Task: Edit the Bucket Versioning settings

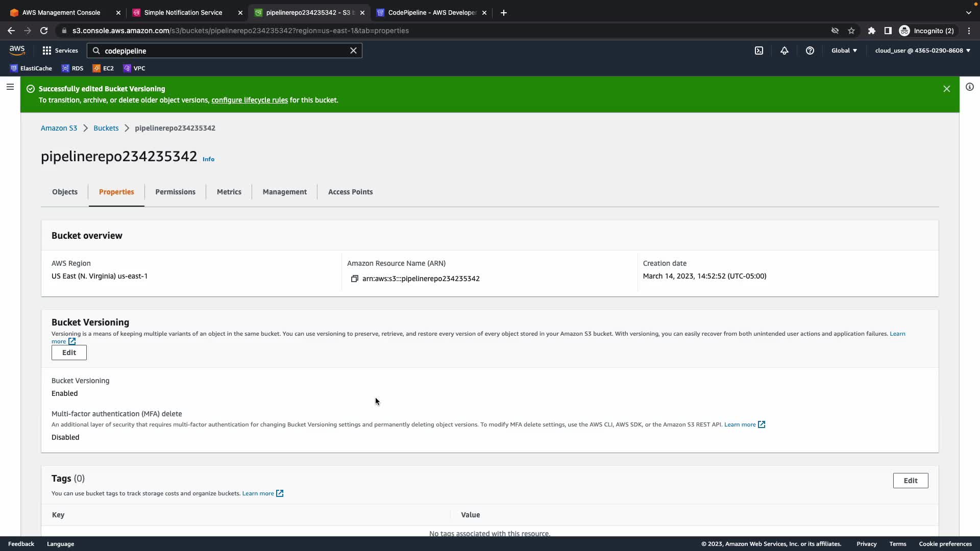Action: [x=69, y=353]
